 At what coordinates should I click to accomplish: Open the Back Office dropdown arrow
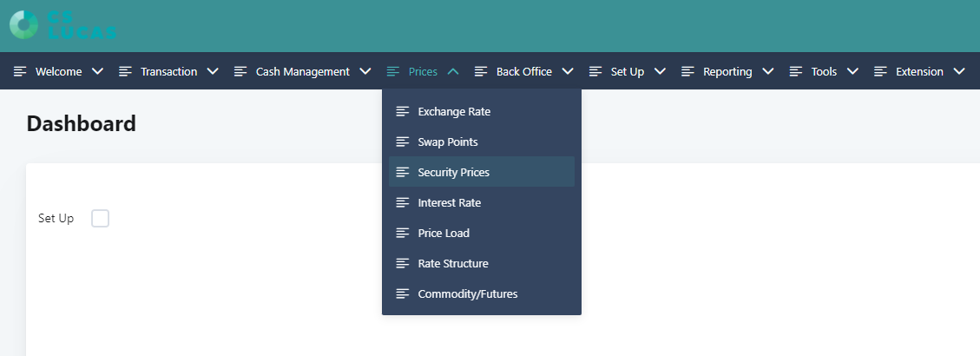(568, 71)
